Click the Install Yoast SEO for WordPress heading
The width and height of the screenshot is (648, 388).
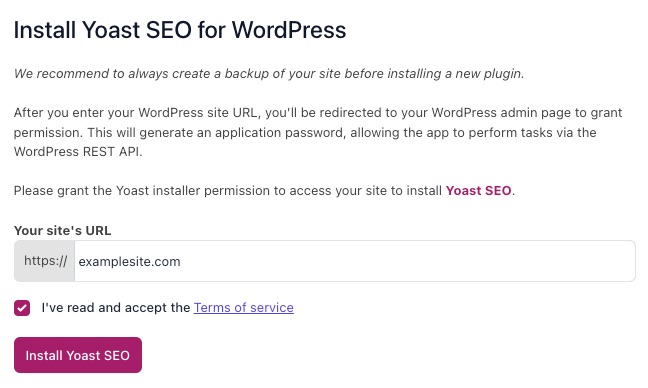(180, 30)
